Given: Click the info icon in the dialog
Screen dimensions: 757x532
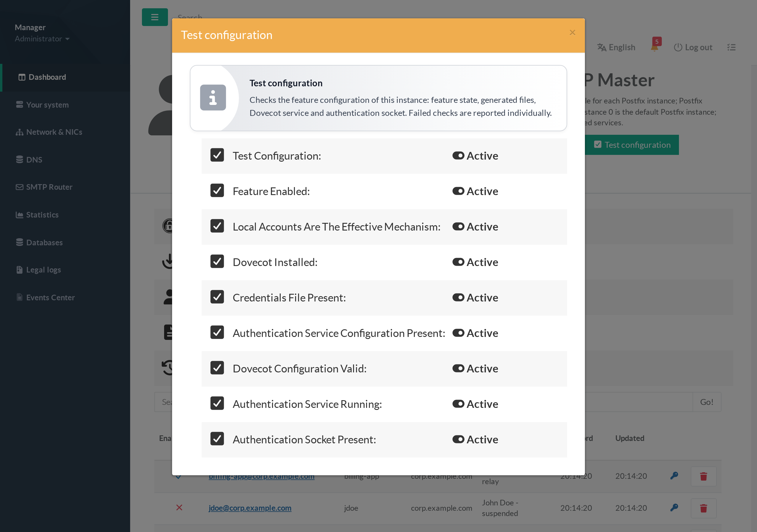Looking at the screenshot, I should coord(213,98).
